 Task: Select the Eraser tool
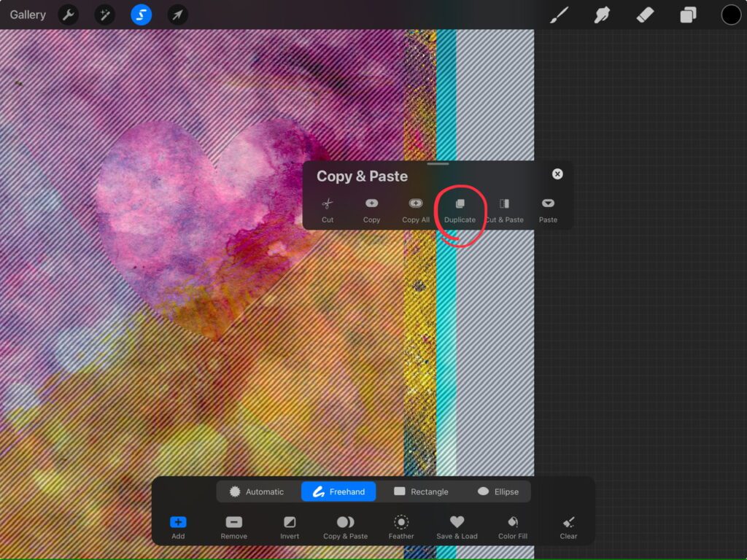tap(645, 15)
